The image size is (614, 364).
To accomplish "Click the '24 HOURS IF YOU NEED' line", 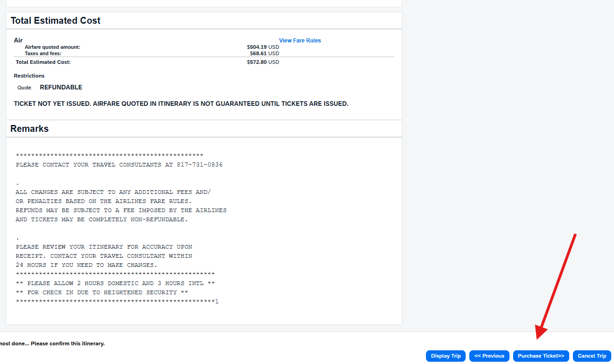I will [x=86, y=265].
